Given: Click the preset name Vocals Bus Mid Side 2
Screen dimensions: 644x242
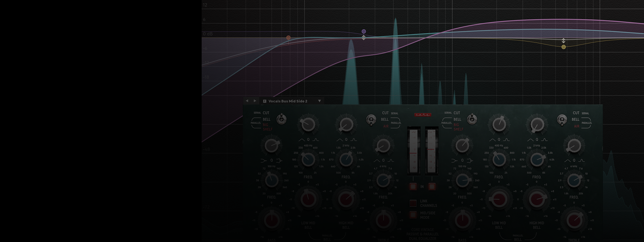Looking at the screenshot, I should 288,101.
